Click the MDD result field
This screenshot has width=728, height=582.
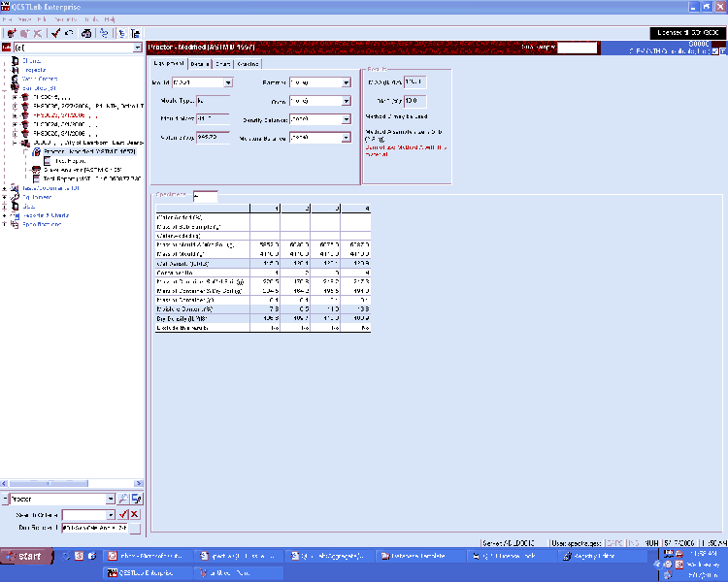[x=414, y=82]
